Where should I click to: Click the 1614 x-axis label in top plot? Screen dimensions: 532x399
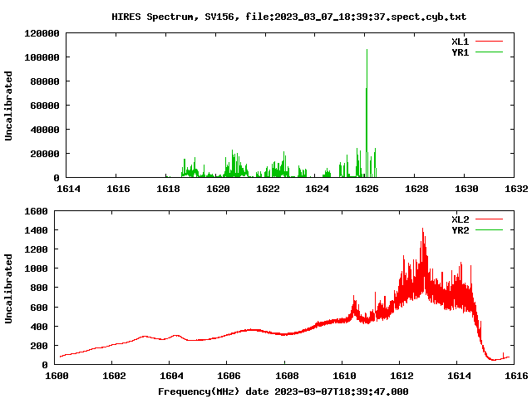(68, 189)
